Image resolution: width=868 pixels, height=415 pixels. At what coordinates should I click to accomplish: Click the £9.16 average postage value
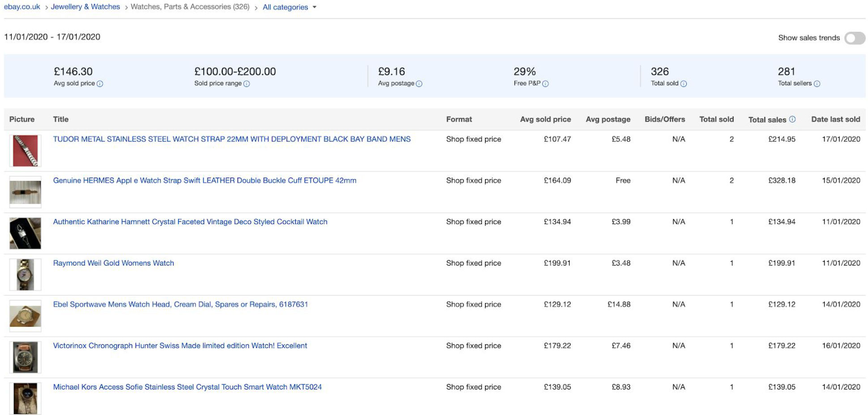click(391, 72)
